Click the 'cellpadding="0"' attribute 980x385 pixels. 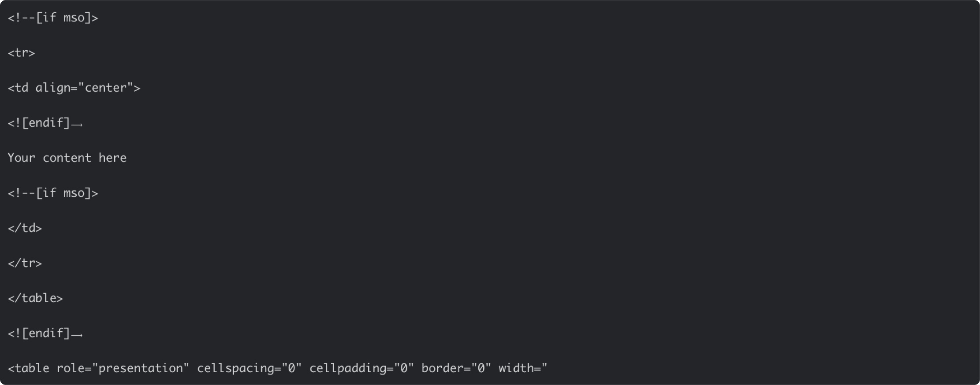[x=361, y=368]
